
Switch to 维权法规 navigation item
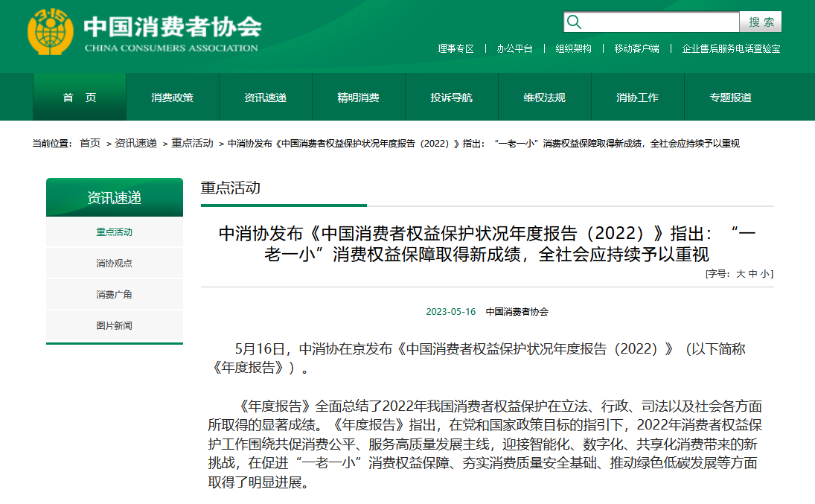tap(544, 98)
